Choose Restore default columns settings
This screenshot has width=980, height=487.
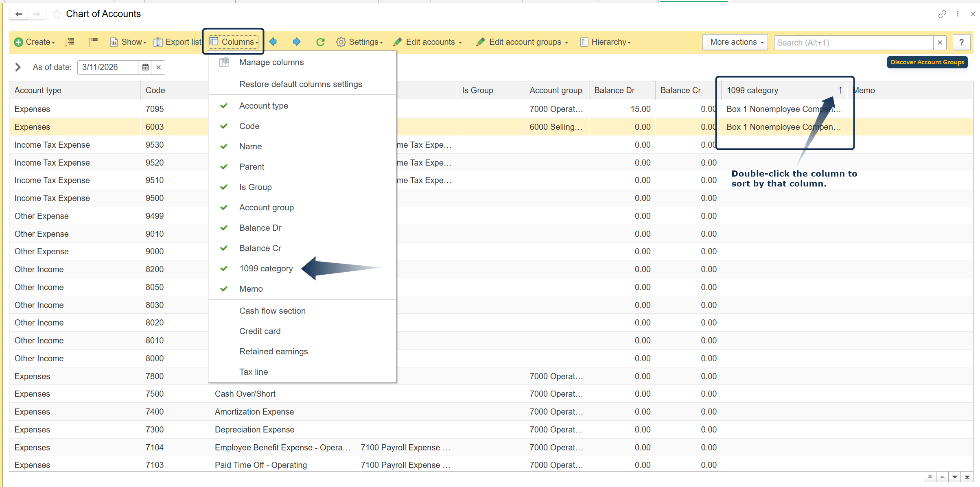tap(300, 84)
